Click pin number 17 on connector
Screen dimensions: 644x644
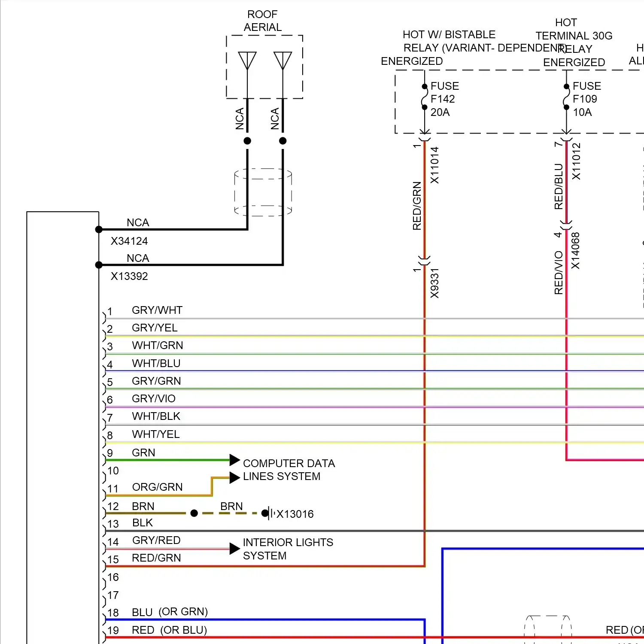point(113,595)
